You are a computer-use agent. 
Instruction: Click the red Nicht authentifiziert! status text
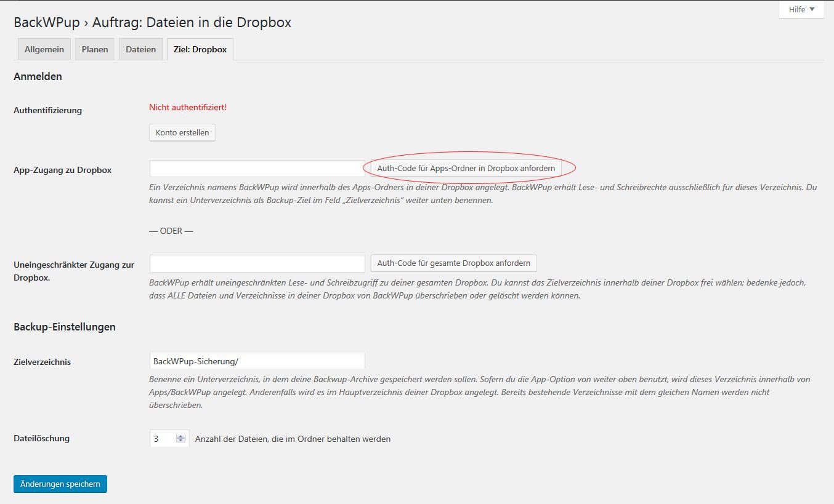(x=188, y=107)
